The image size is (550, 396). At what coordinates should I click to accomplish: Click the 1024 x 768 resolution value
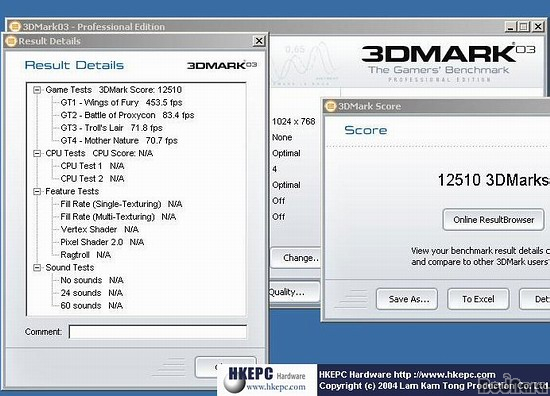click(294, 122)
